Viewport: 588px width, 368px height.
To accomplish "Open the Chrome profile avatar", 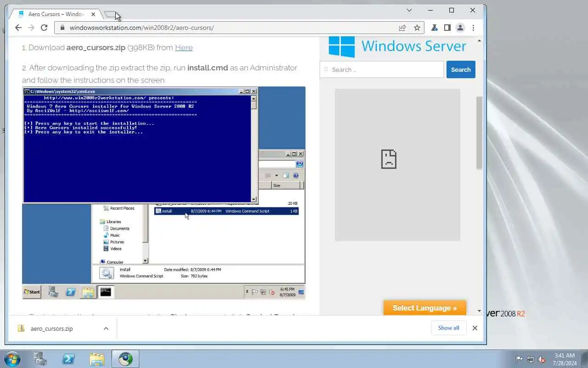I will click(x=460, y=28).
